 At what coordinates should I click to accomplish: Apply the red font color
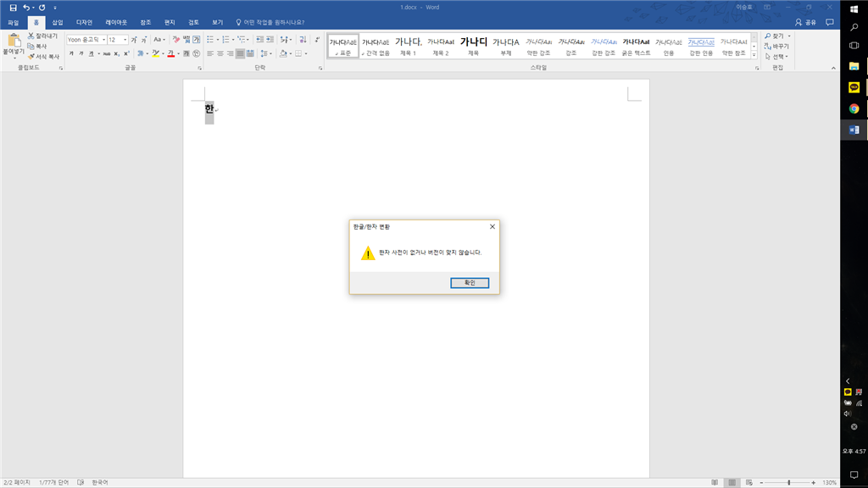click(171, 53)
